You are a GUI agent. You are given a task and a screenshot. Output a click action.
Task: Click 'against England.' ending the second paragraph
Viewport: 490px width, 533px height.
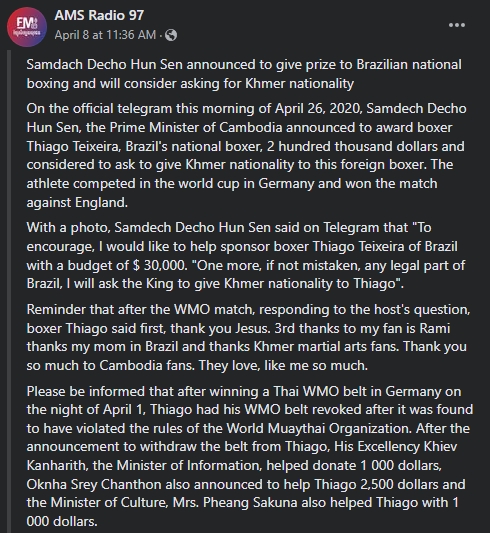[x=77, y=203]
